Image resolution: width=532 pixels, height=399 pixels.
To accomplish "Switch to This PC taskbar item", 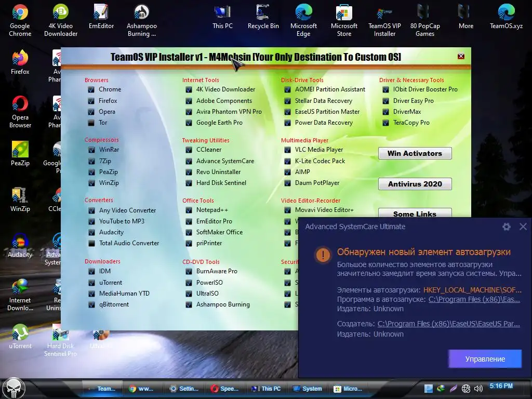I will click(x=267, y=389).
